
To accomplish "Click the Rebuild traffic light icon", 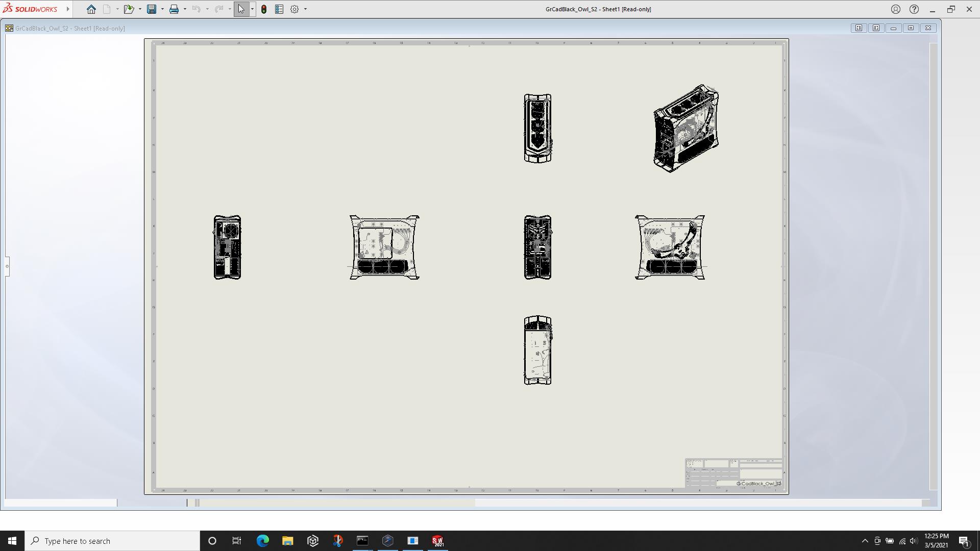I will tap(264, 9).
